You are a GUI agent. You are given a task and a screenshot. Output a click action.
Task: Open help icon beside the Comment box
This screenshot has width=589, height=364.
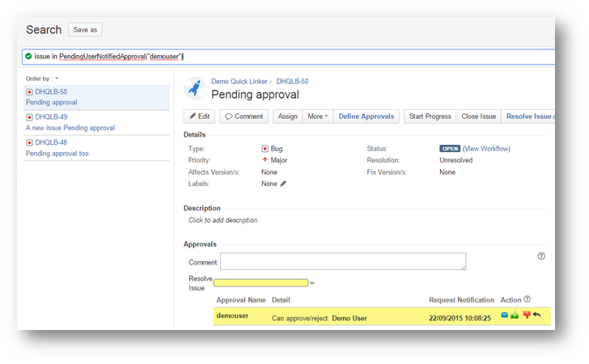pos(541,256)
